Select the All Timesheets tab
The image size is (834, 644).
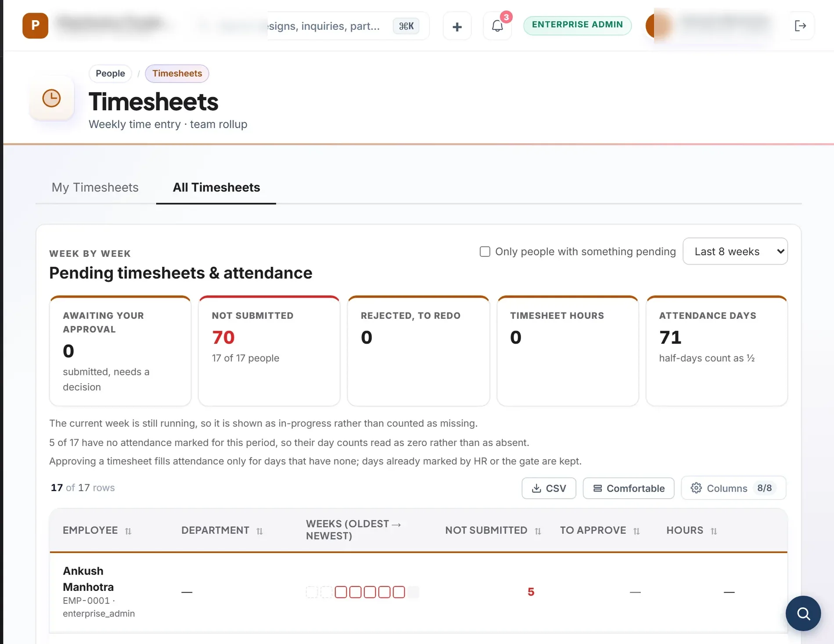pos(216,187)
